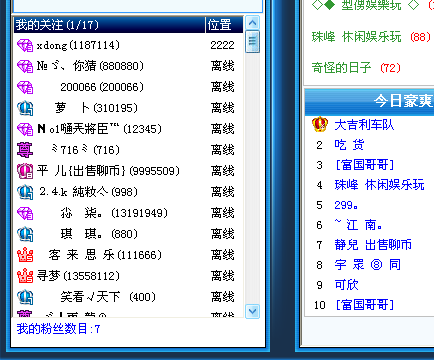Viewport: 434px width, 360px height.
Task: Click the gold crown icon beside 大吉利车队
Action: (320, 124)
